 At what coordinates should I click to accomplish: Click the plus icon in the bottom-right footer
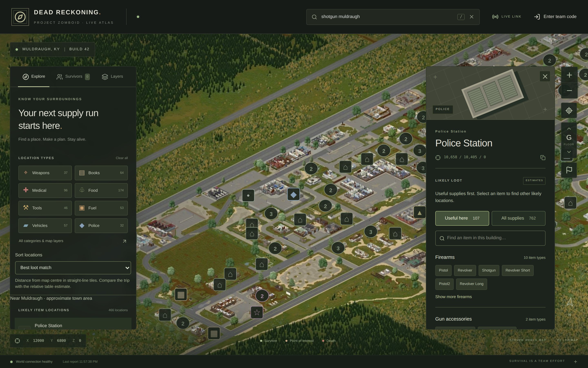tap(575, 362)
